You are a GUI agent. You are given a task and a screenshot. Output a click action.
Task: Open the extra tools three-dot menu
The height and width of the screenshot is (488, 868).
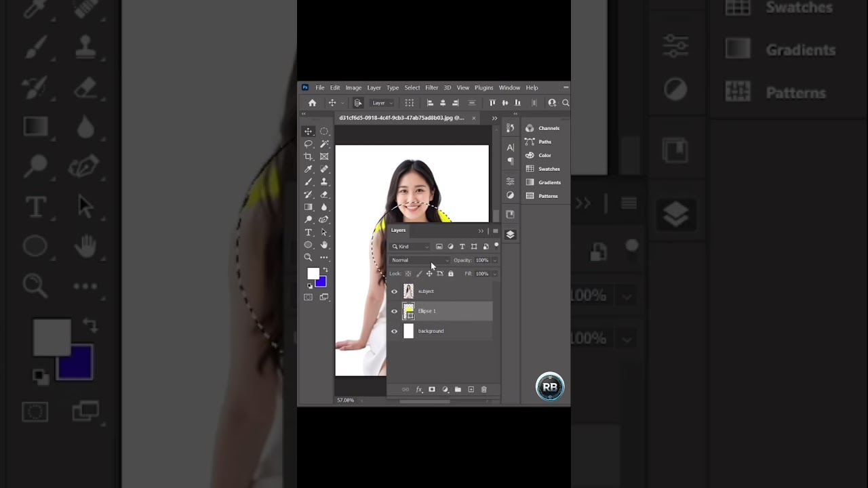tap(324, 258)
